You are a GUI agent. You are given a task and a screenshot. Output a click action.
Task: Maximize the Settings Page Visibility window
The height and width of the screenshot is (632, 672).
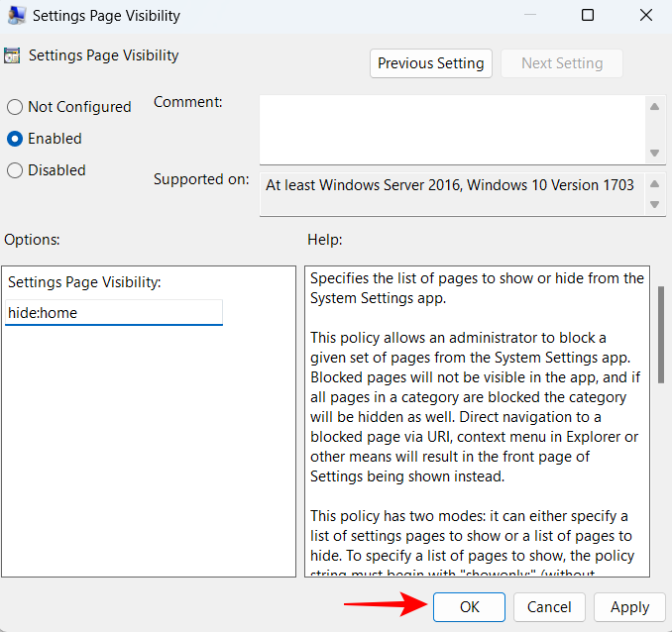588,16
